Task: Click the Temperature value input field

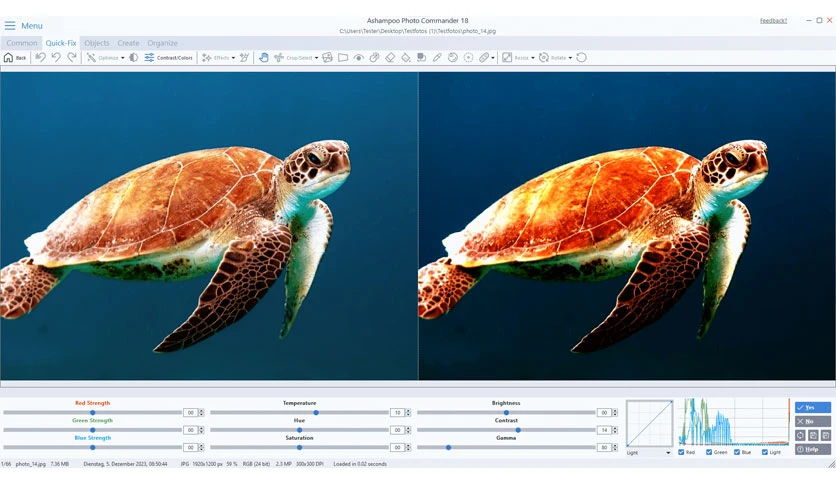Action: [x=397, y=413]
